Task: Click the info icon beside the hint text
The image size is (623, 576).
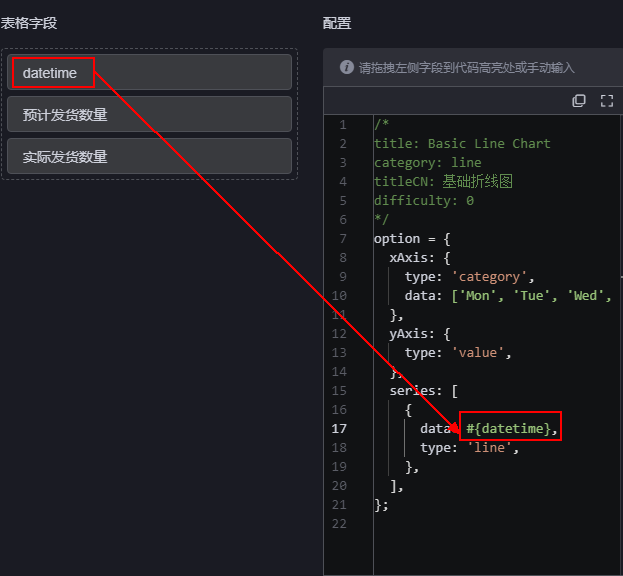Action: coord(346,67)
